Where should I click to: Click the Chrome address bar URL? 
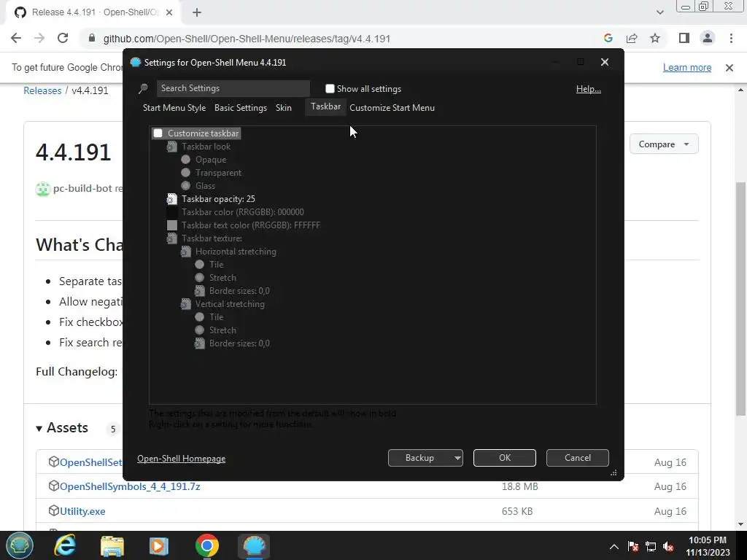[x=247, y=39]
